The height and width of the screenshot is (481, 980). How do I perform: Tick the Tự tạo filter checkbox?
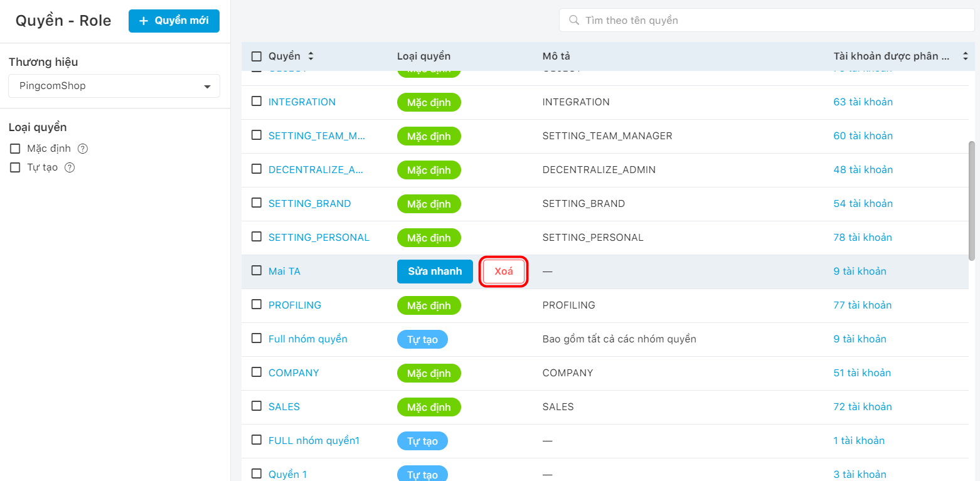click(15, 168)
